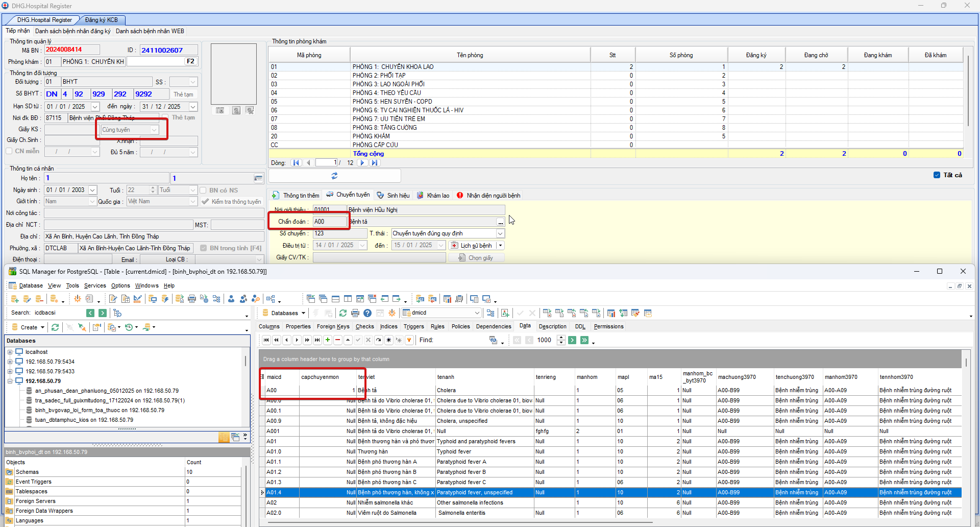
Task: Click the red minus delete record button
Action: [x=337, y=340]
